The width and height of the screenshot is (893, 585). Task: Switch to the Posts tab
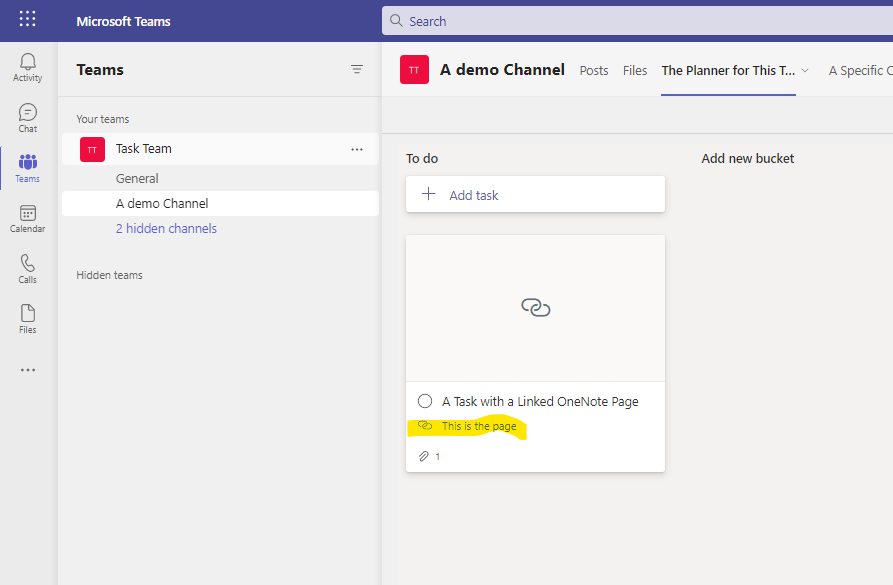pyautogui.click(x=594, y=71)
